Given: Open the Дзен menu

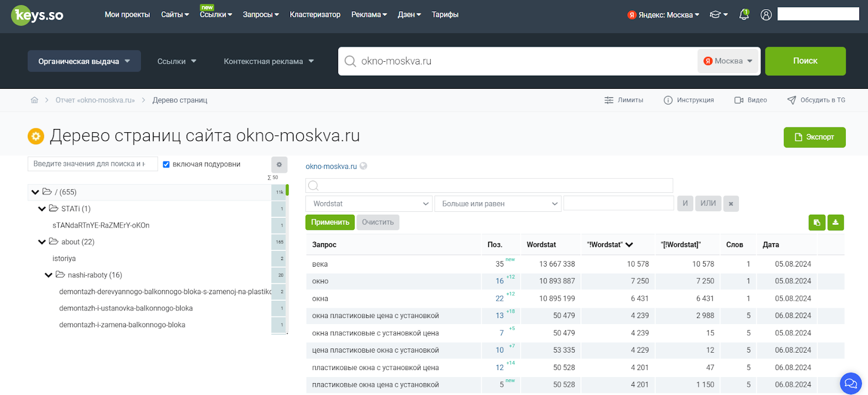Looking at the screenshot, I should (409, 15).
